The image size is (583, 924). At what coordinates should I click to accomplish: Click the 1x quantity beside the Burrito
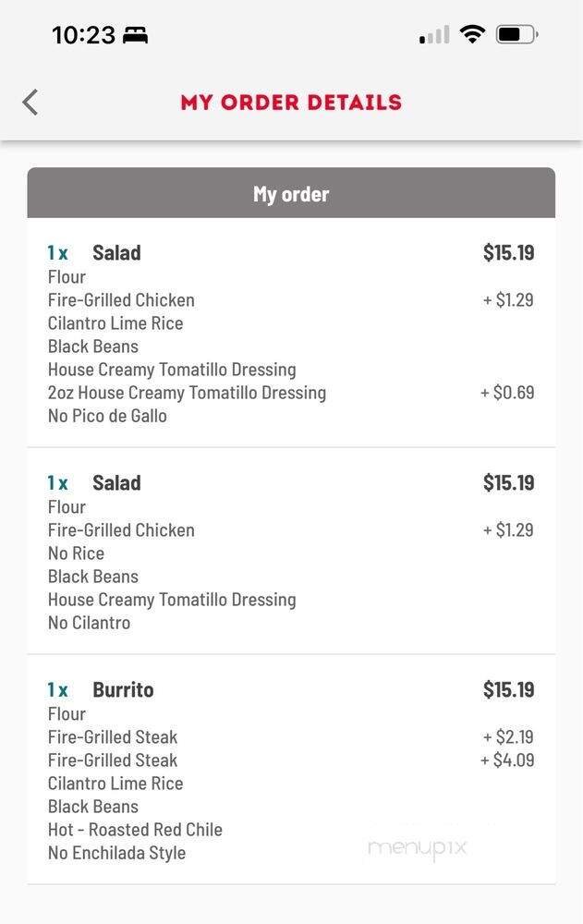(56, 689)
